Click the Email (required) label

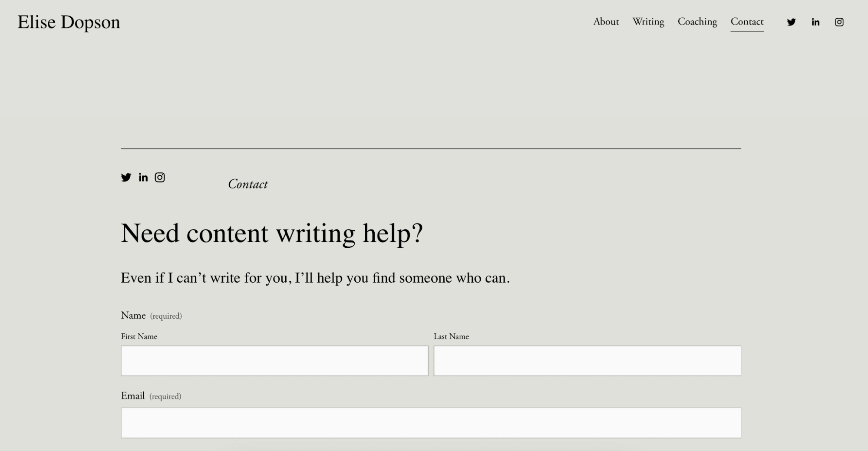click(x=151, y=396)
